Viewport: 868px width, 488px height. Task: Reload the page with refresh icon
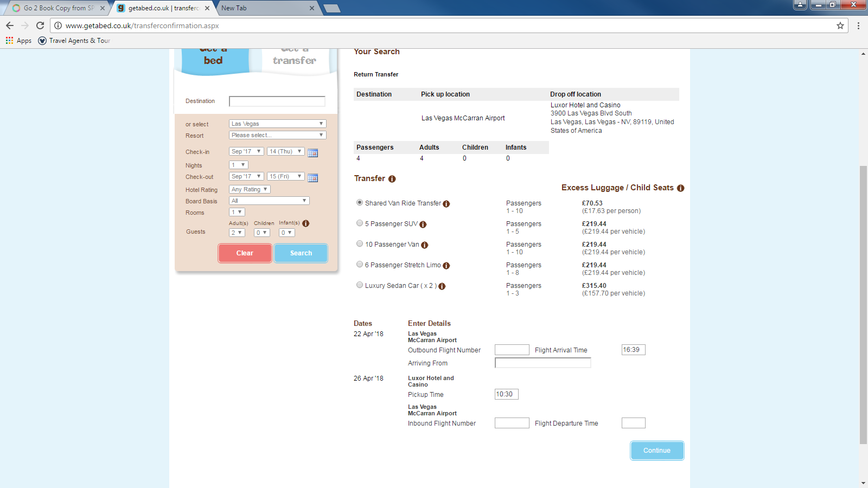click(40, 25)
